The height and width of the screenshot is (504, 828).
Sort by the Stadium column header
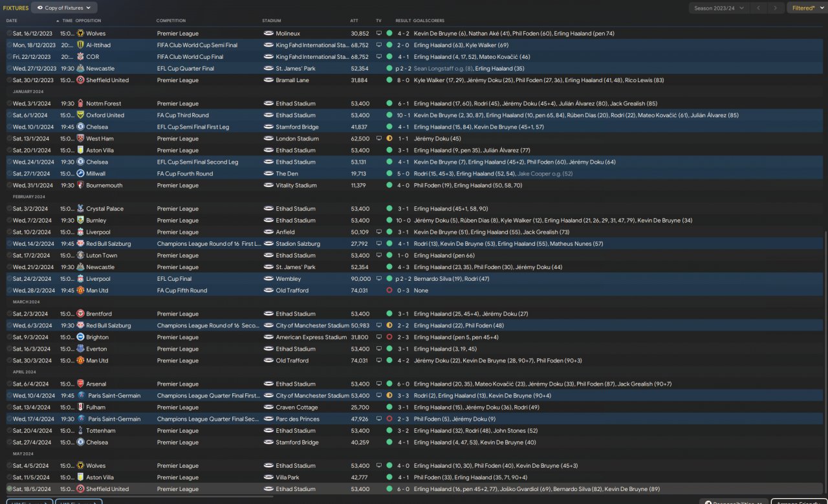tap(272, 21)
